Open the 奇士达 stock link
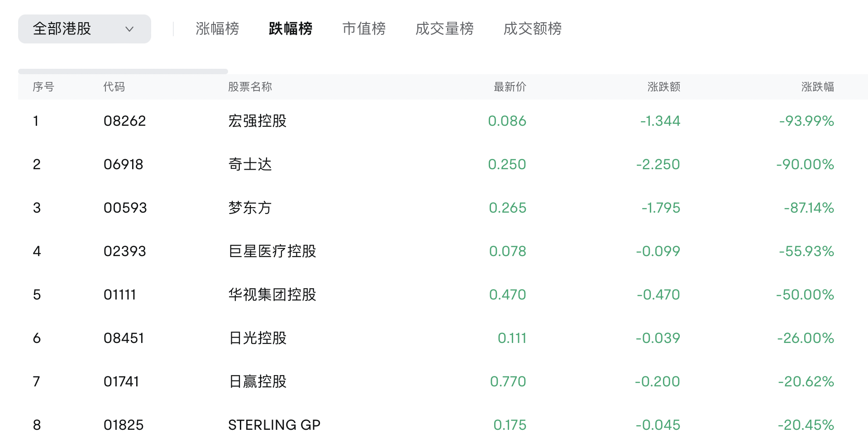The height and width of the screenshot is (447, 868). [x=250, y=165]
